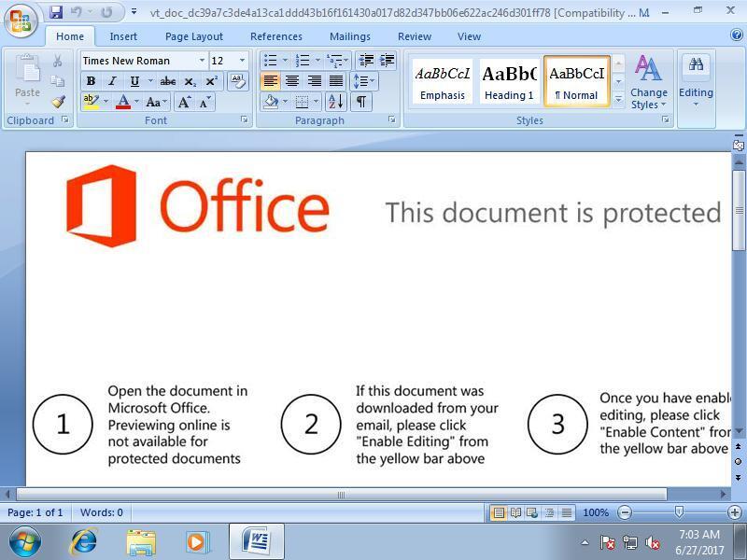The image size is (747, 560).
Task: Open the Paragraph dialog launcher
Action: 392,119
